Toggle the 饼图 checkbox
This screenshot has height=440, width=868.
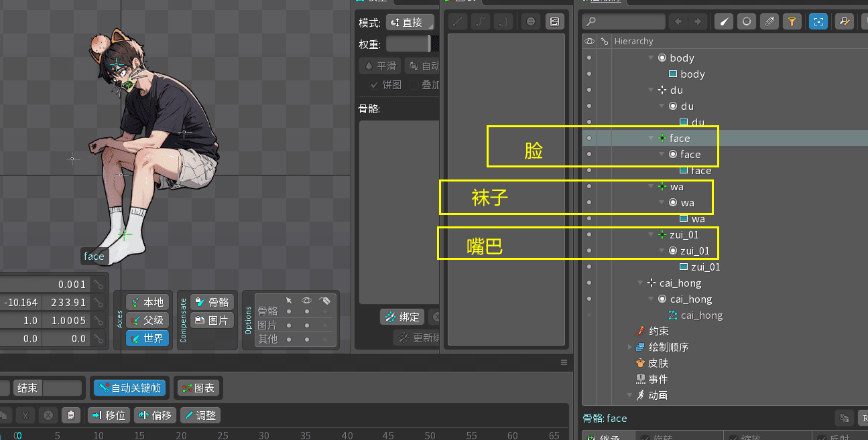[x=374, y=85]
